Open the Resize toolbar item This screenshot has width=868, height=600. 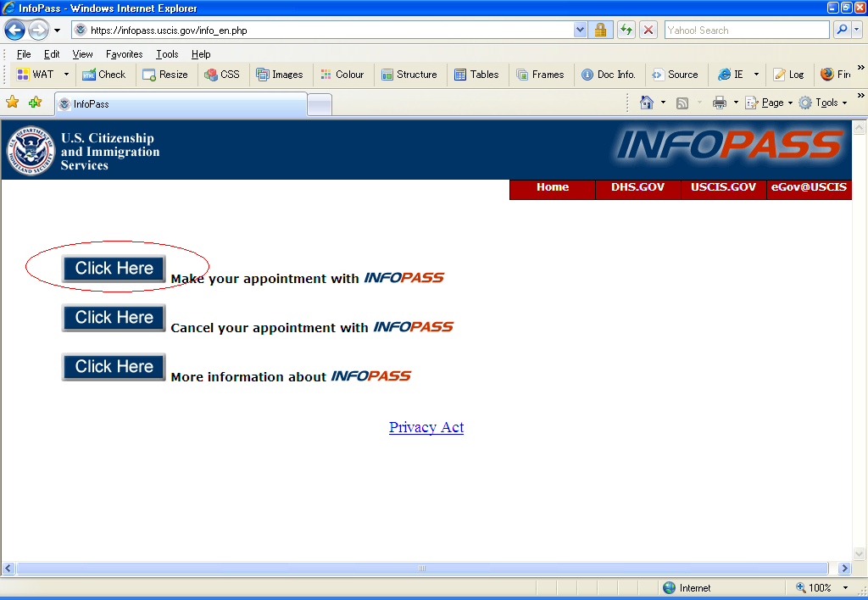(165, 75)
